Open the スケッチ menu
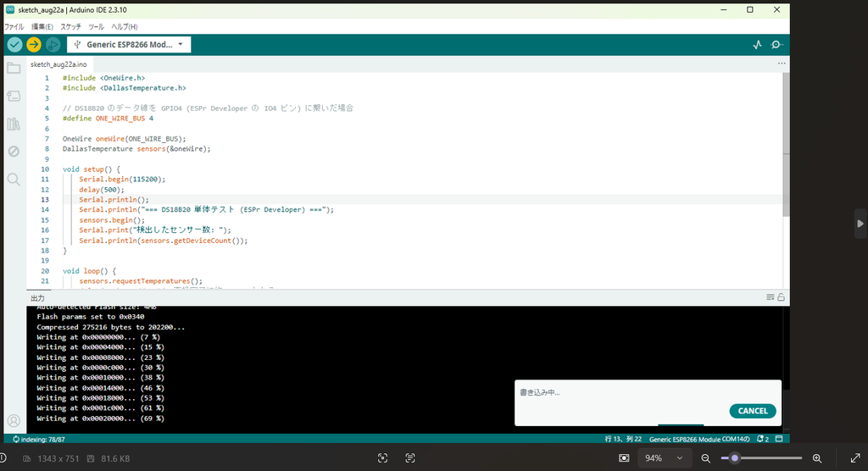 pos(71,26)
